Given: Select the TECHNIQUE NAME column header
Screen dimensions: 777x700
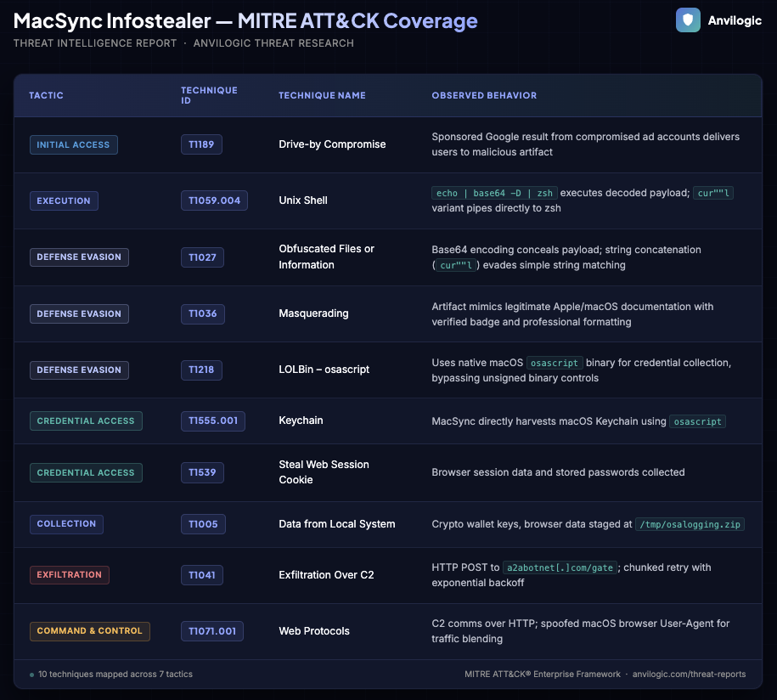Looking at the screenshot, I should point(322,95).
